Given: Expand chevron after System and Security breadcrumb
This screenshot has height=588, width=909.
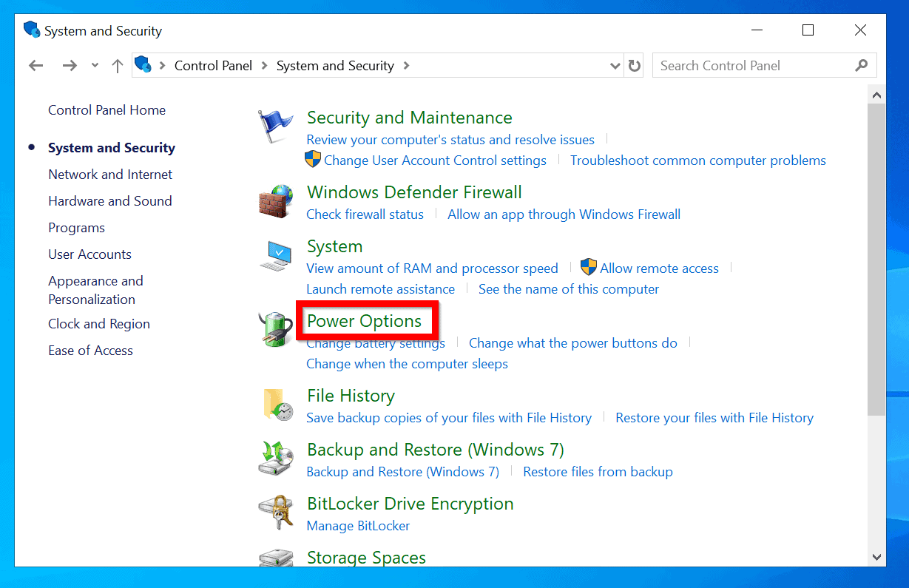Looking at the screenshot, I should 406,66.
